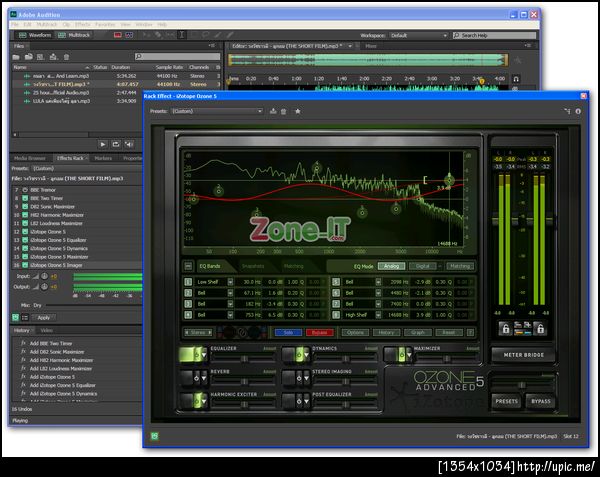
Task: Click the Equalizer amount slider
Action: pos(244,358)
